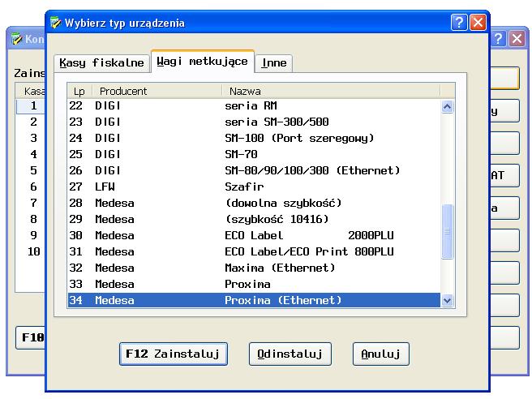Open the Inne tab
Image resolution: width=532 pixels, height=399 pixels.
(x=274, y=62)
